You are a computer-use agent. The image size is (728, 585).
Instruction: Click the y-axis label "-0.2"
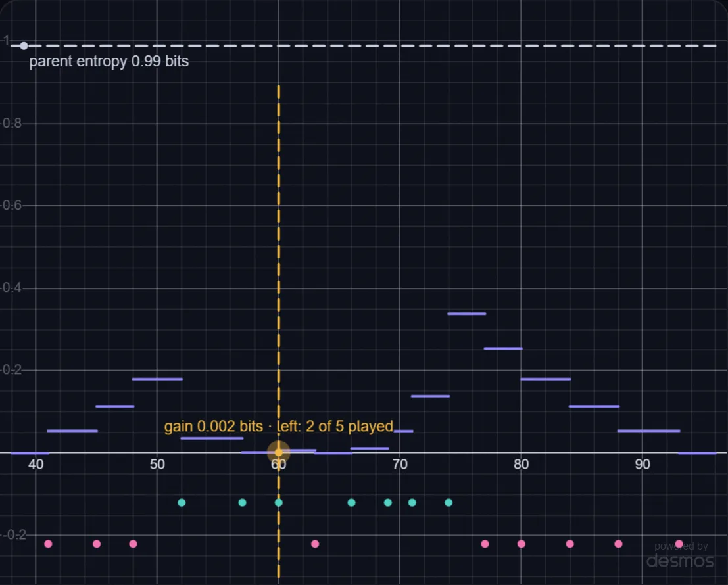click(x=13, y=535)
